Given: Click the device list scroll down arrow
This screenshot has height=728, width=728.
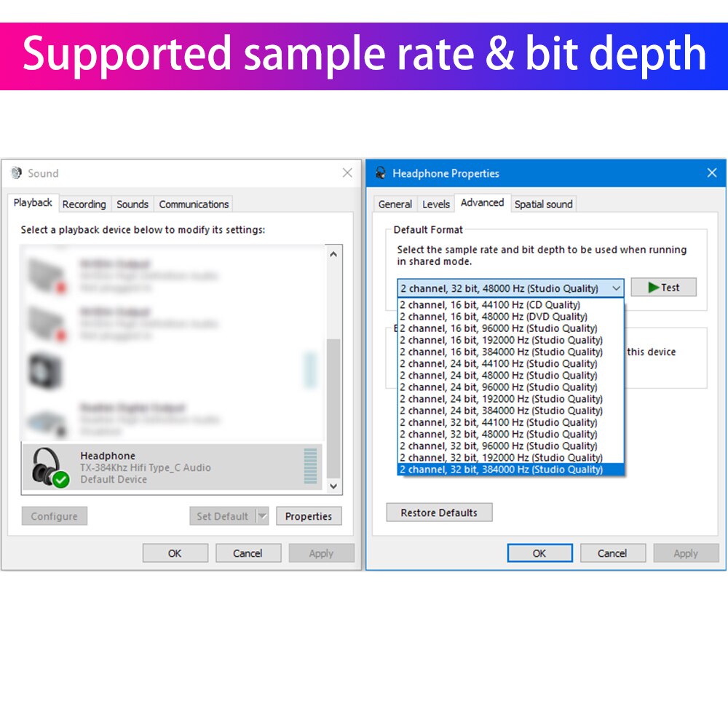Looking at the screenshot, I should 333,486.
